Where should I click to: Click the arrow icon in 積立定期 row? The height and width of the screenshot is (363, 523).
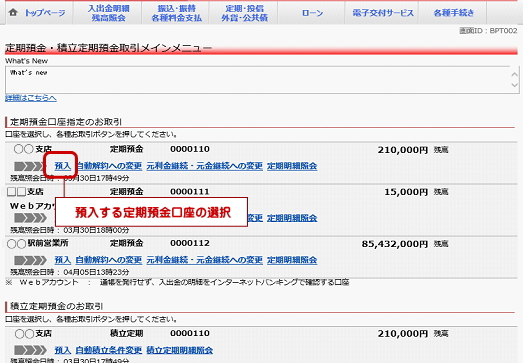click(30, 350)
